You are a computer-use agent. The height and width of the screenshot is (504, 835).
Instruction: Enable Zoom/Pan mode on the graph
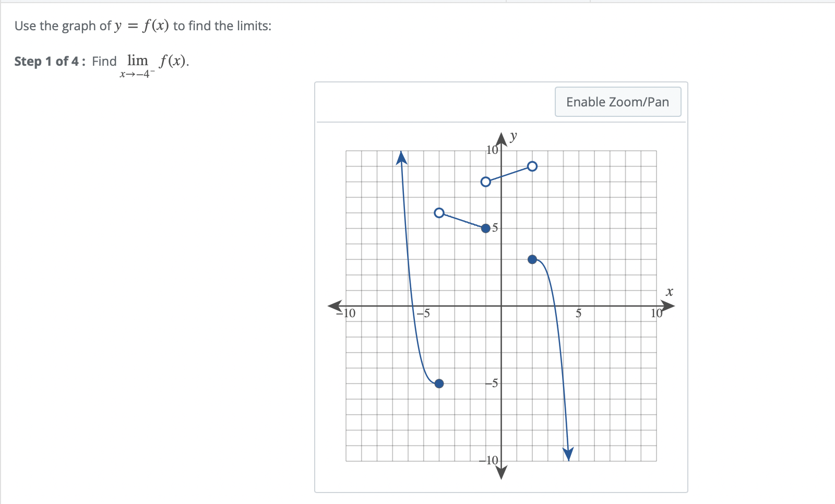tap(618, 102)
